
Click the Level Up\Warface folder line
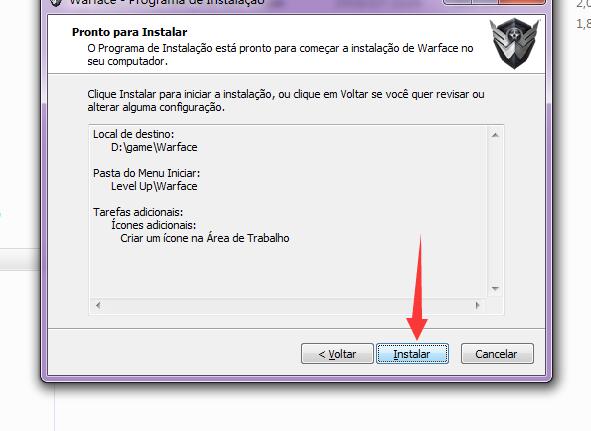154,186
